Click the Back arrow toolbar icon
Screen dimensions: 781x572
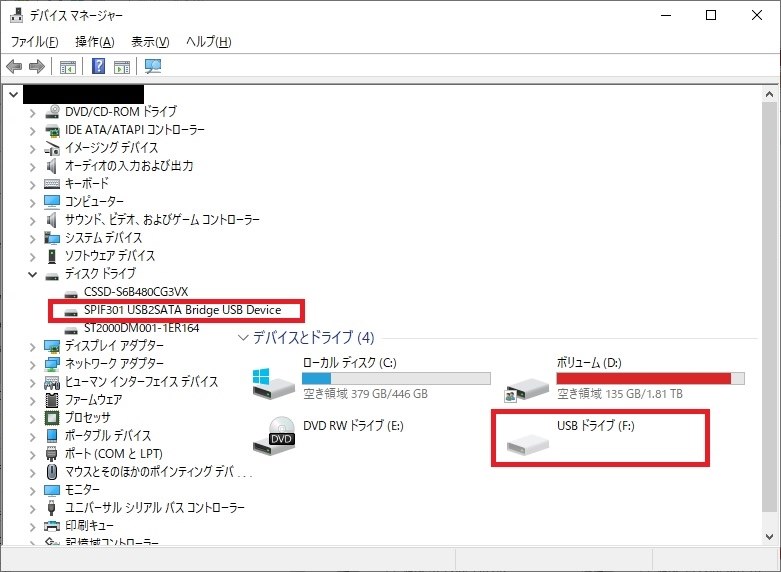14,66
